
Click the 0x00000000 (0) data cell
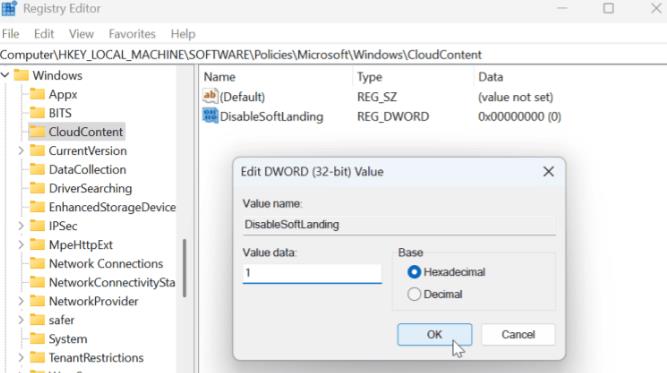click(519, 116)
